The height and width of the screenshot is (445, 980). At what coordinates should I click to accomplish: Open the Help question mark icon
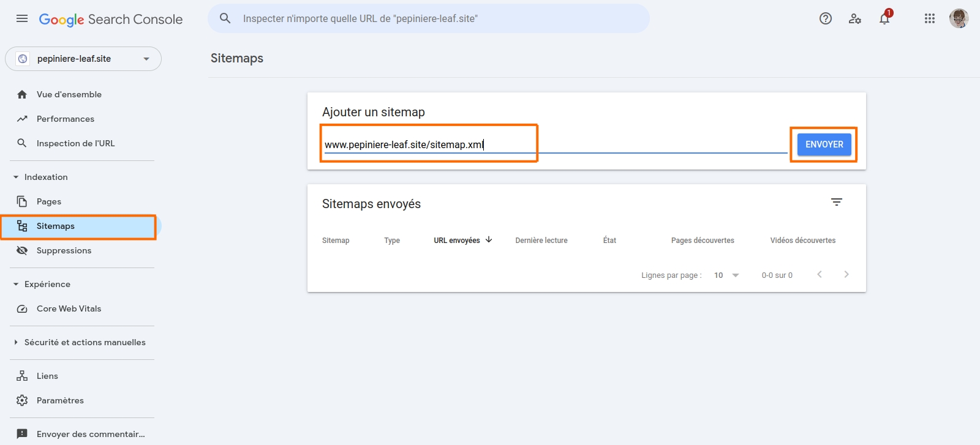tap(826, 18)
